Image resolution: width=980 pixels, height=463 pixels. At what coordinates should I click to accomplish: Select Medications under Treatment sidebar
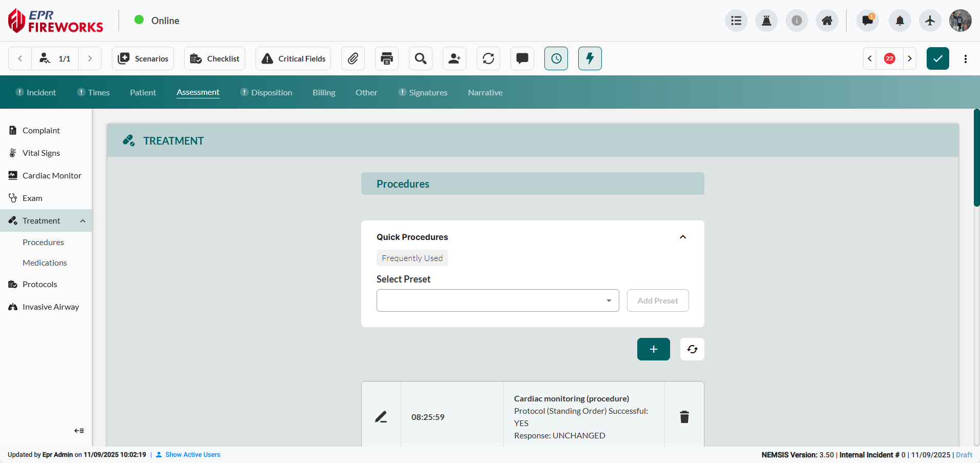(45, 263)
